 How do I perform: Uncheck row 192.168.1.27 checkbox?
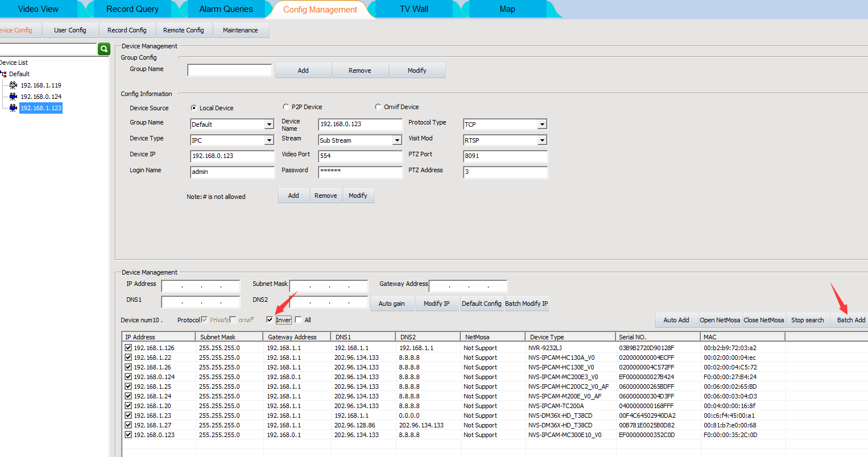point(129,425)
